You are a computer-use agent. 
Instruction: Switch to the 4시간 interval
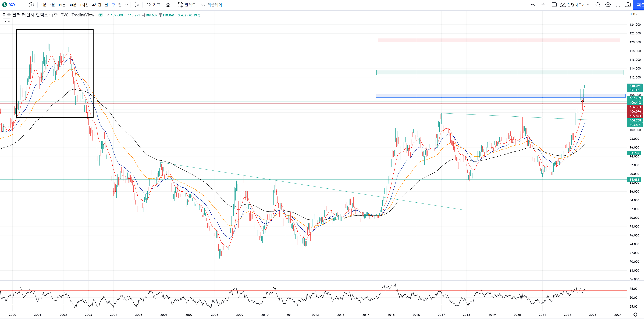click(x=97, y=5)
